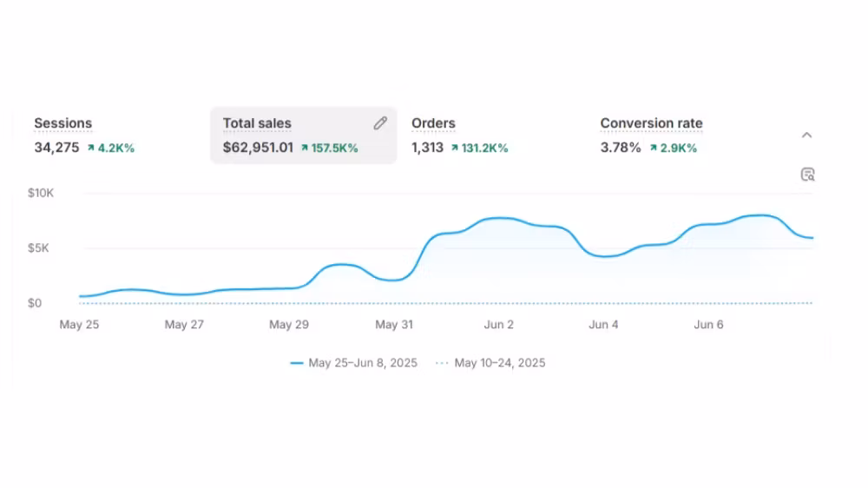The width and height of the screenshot is (868, 488).
Task: Click the 3.78% conversion rate value
Action: coord(621,148)
